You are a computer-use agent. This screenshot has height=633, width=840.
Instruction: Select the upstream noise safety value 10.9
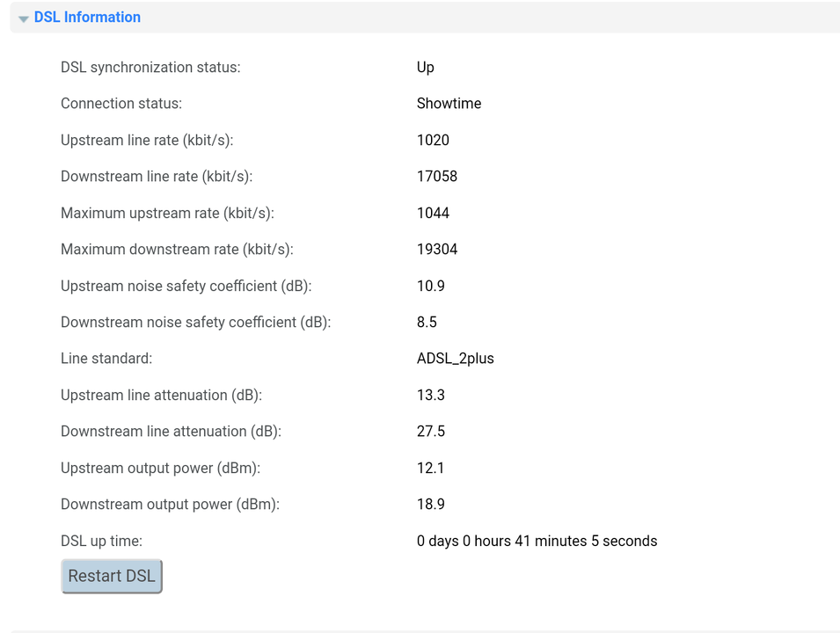point(431,286)
